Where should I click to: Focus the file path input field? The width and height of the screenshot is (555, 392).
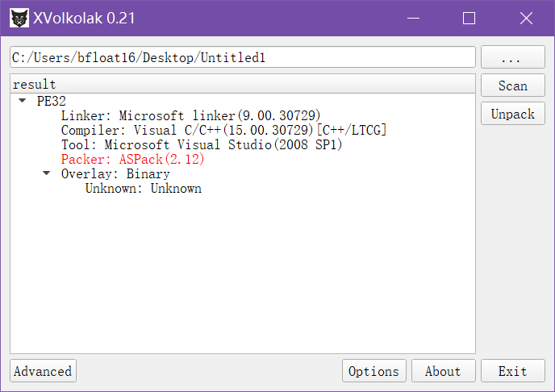[243, 57]
